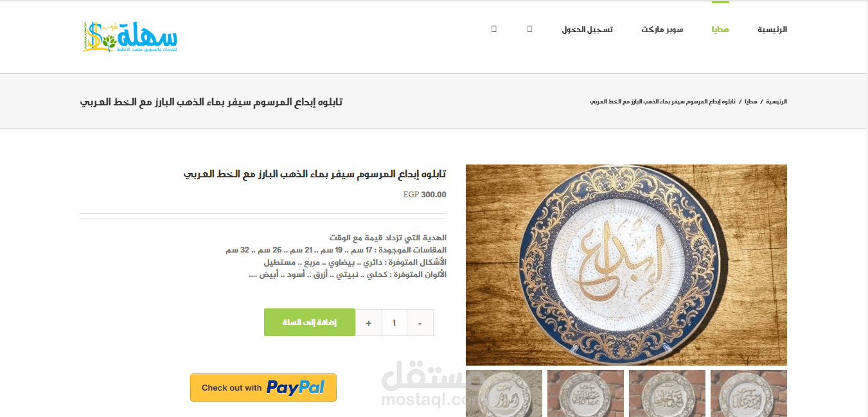Select the brick-wall plate thumbnail beside the sandy one
Screen dimensions: 868x417
[585, 393]
